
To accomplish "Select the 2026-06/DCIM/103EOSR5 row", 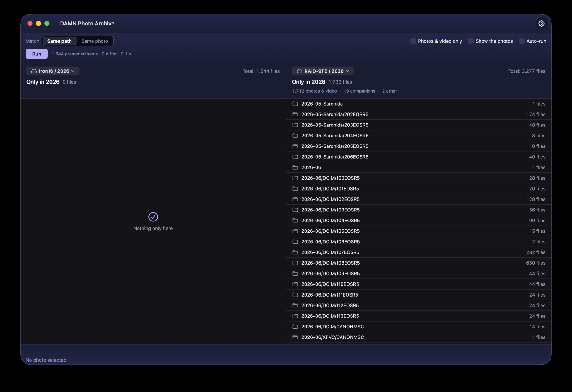I will tap(419, 210).
